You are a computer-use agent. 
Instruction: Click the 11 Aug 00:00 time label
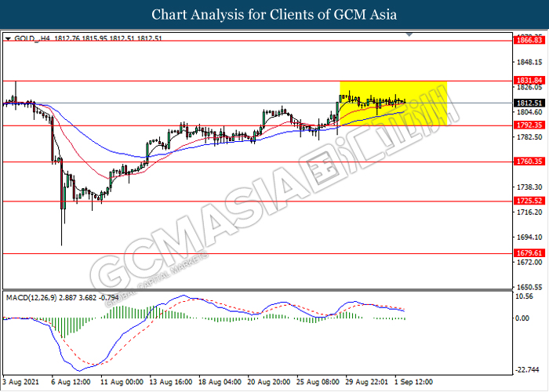click(x=122, y=382)
